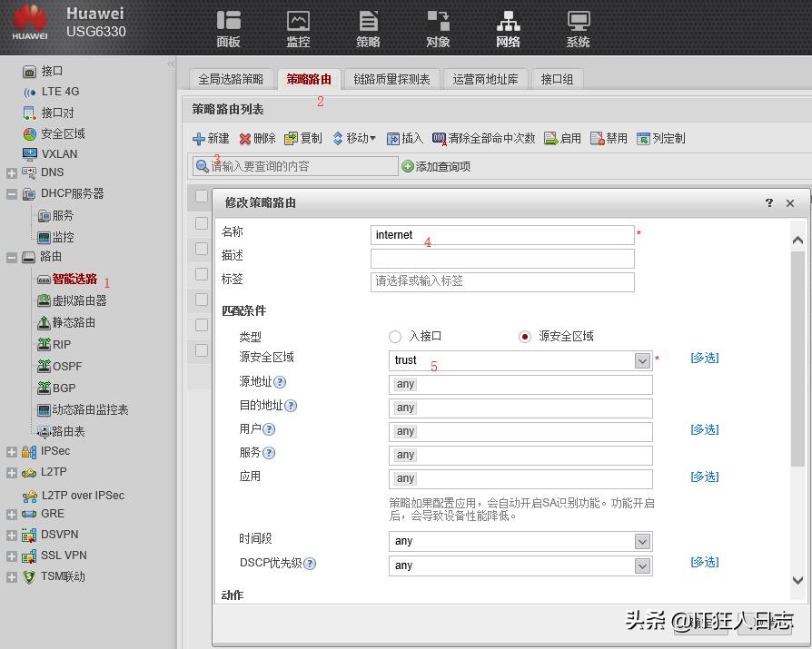This screenshot has width=812, height=649.
Task: Open the 系统 section from the top navigation
Action: [578, 28]
